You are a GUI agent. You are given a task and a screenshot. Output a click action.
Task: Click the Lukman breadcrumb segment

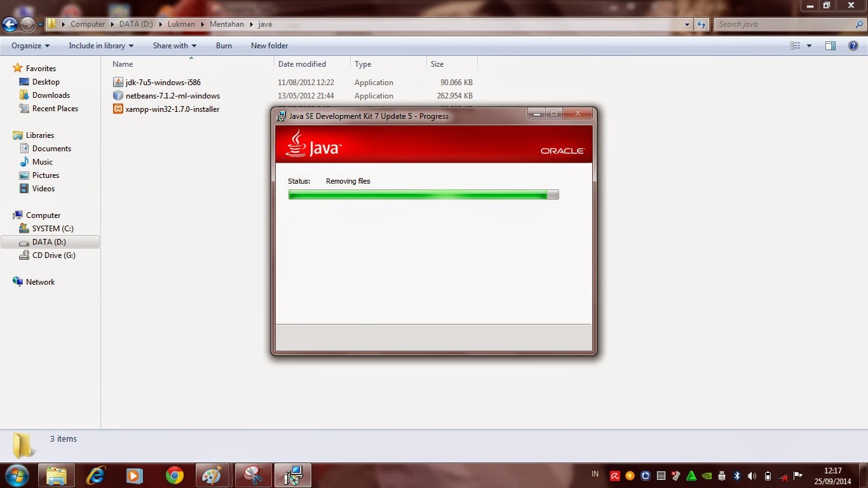181,24
